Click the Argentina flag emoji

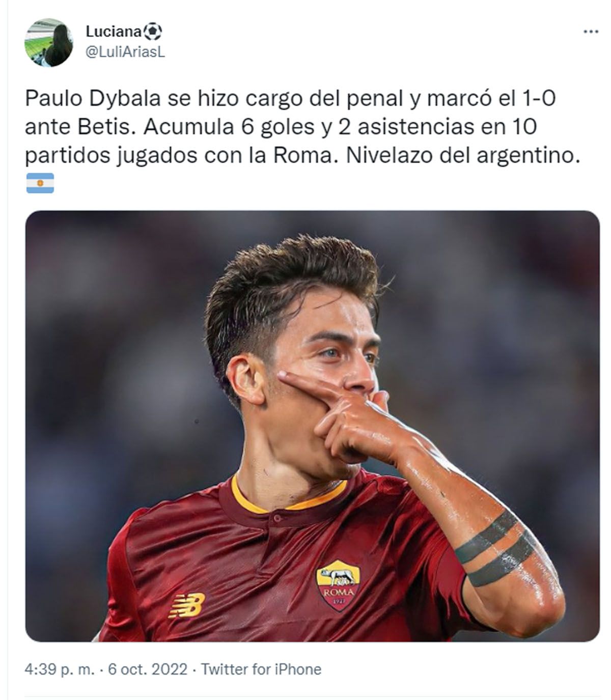40,183
